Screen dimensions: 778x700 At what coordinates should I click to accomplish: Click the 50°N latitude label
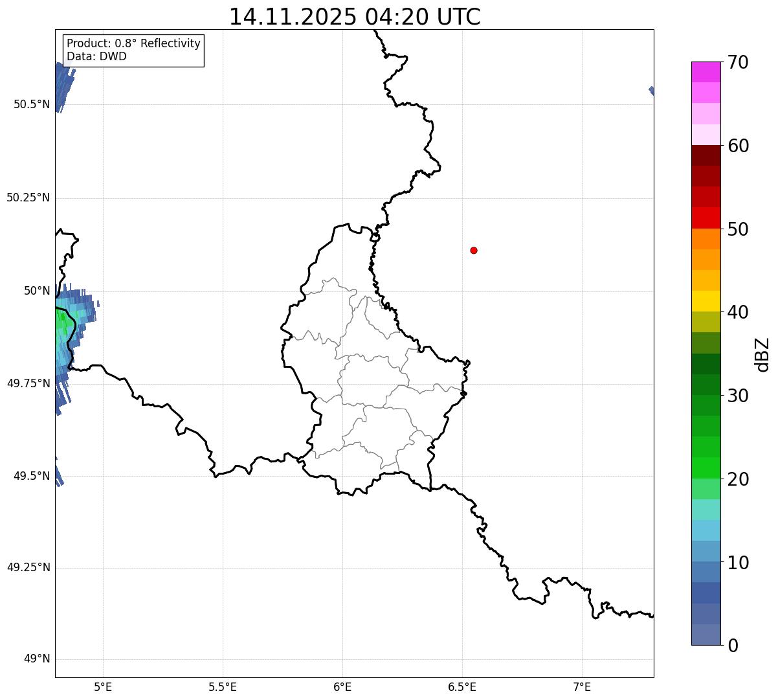coord(37,291)
